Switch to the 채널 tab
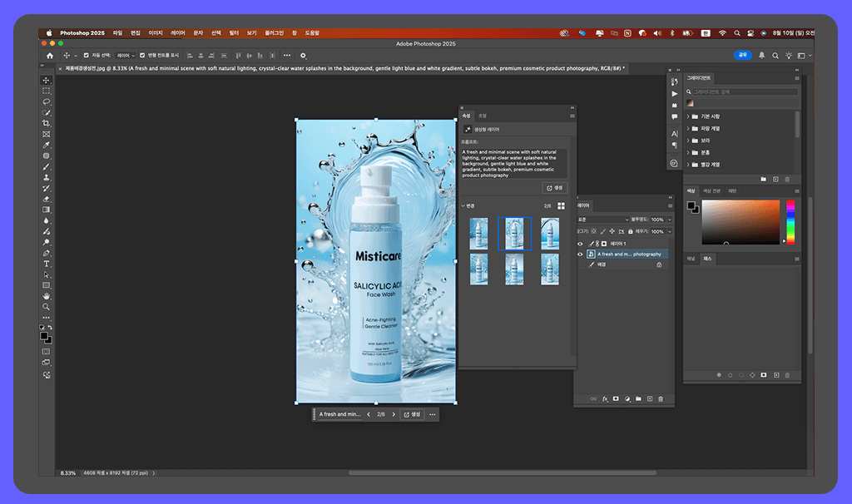Image resolution: width=852 pixels, height=504 pixels. 691,259
